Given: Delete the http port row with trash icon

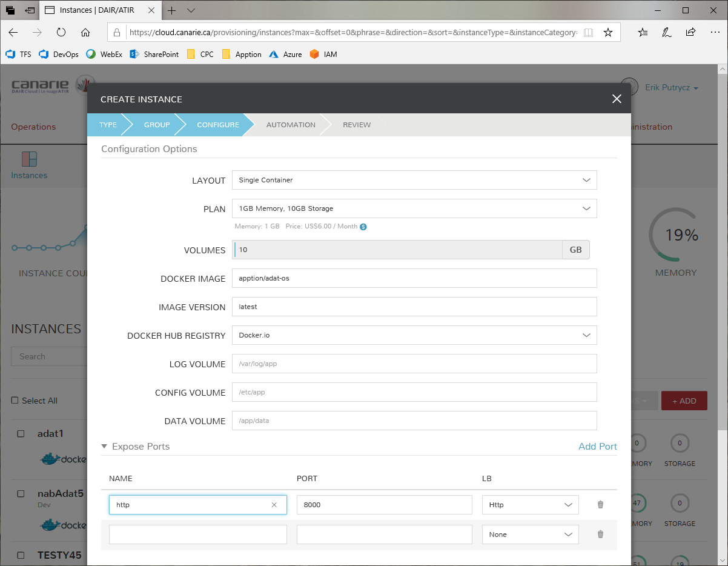Looking at the screenshot, I should point(600,504).
